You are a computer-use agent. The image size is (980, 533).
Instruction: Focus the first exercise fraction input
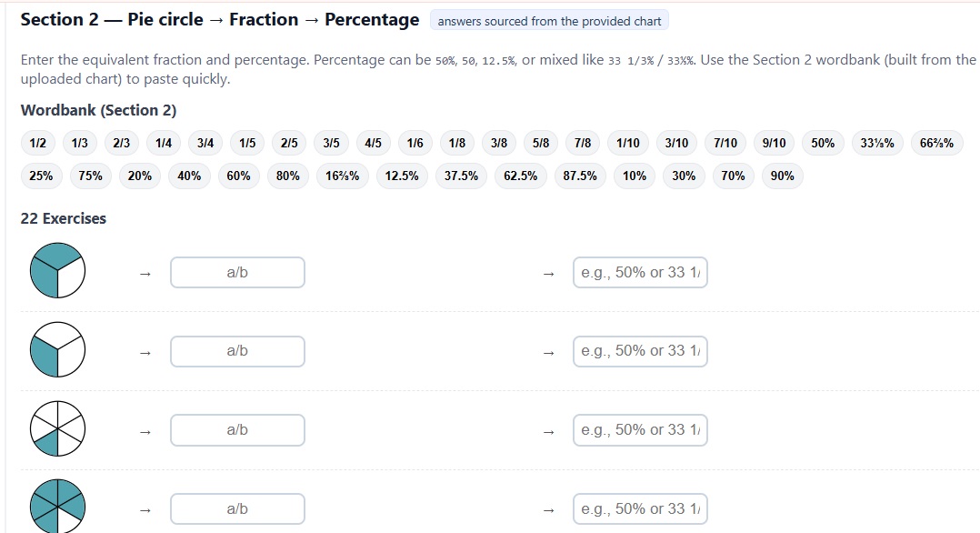(x=237, y=272)
